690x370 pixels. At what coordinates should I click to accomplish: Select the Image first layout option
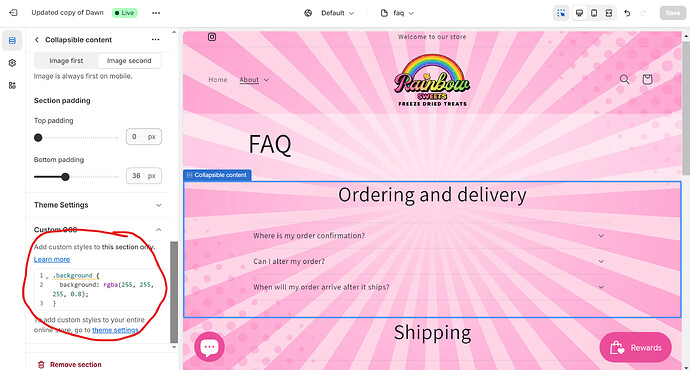pyautogui.click(x=66, y=61)
